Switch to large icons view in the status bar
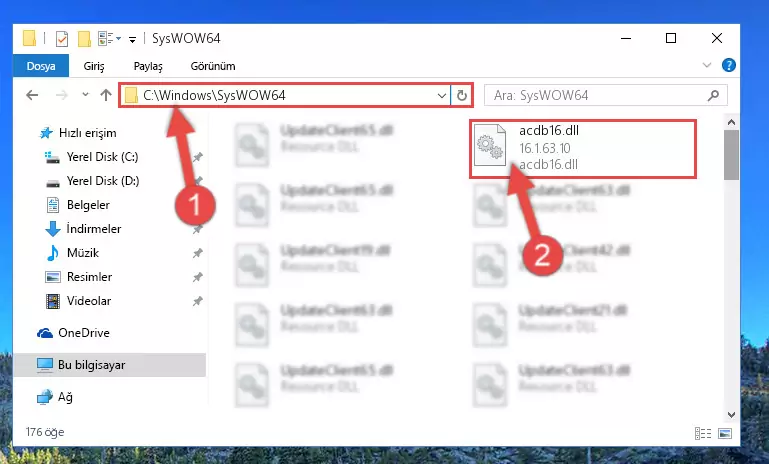This screenshot has width=769, height=464. 725,433
